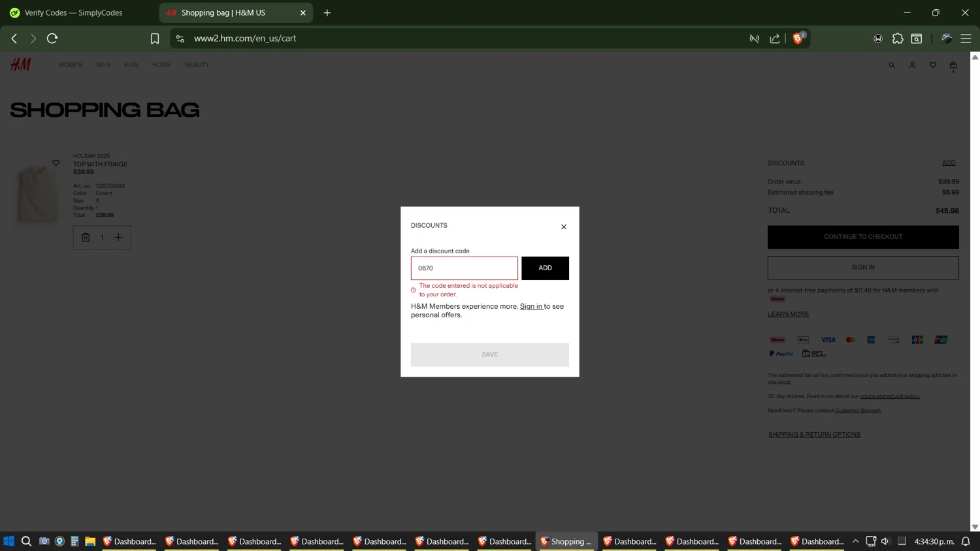Increase quantity with plus icon
The height and width of the screenshot is (551, 980).
[x=118, y=238]
